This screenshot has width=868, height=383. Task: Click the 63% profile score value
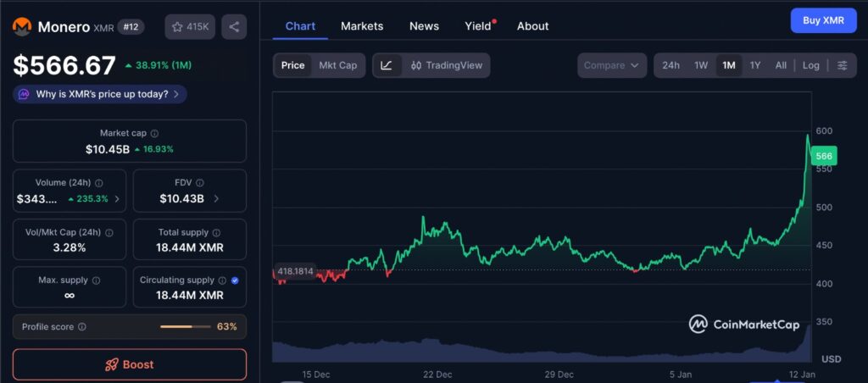227,326
